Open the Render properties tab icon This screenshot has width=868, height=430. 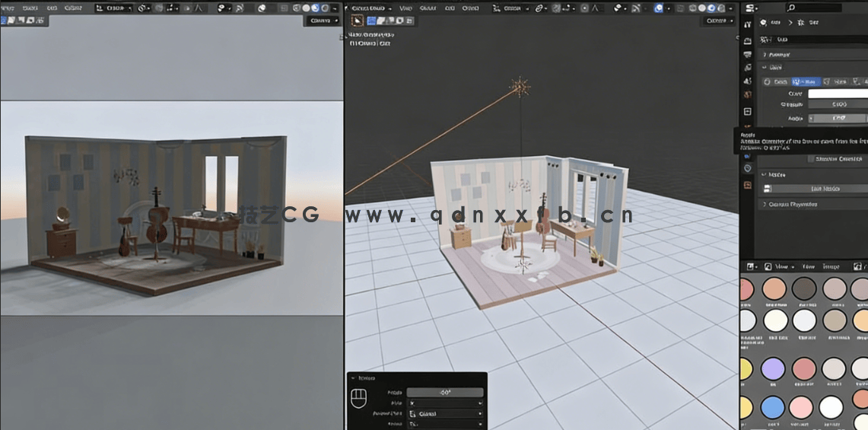pos(748,40)
